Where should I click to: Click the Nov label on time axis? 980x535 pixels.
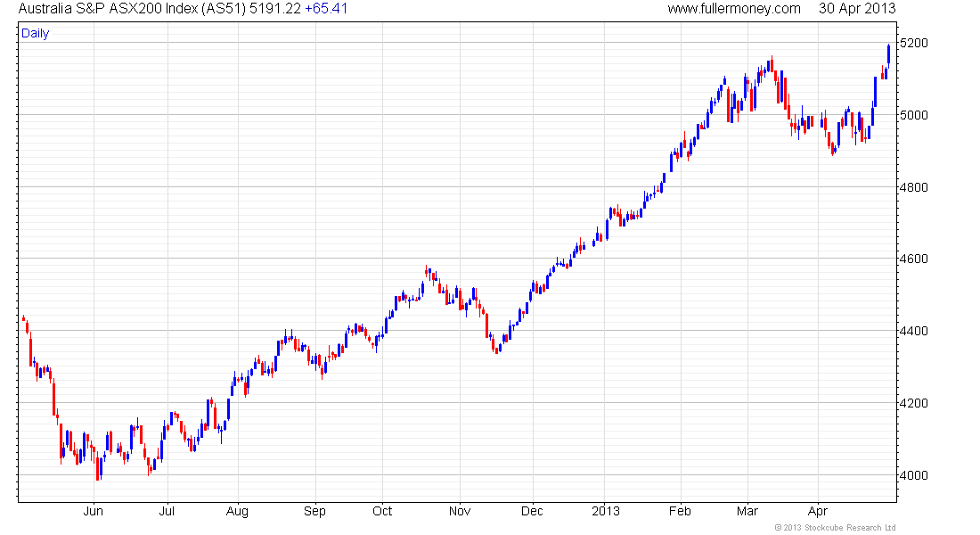[x=460, y=511]
